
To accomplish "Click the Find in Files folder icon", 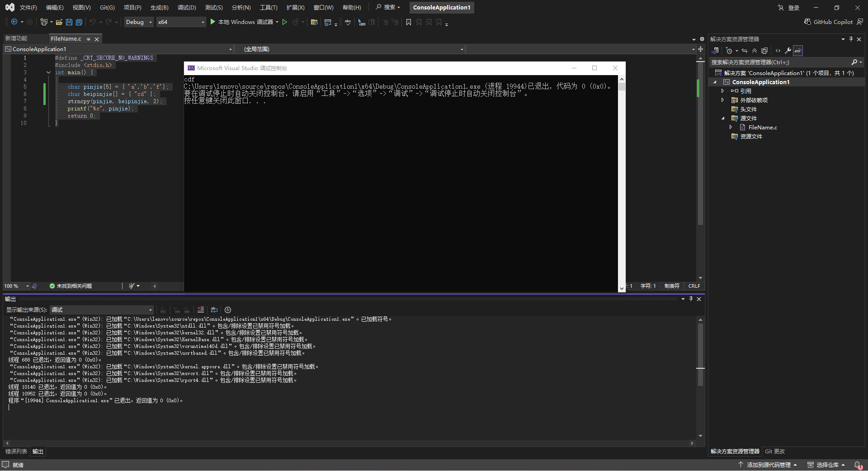I will pyautogui.click(x=314, y=22).
